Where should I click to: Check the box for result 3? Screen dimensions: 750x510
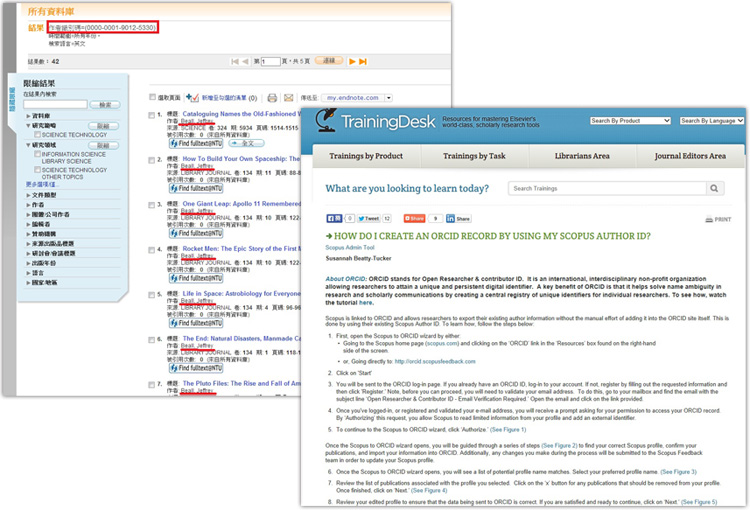[152, 205]
